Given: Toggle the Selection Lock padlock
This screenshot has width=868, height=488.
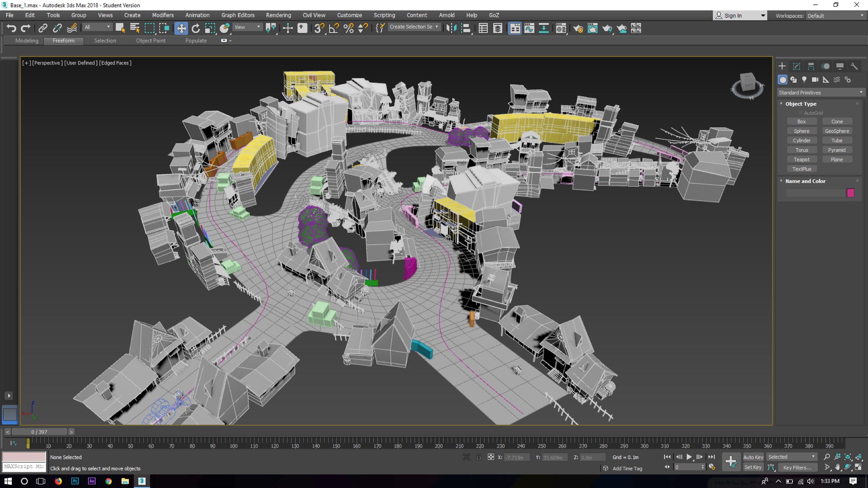Looking at the screenshot, I should [x=478, y=457].
